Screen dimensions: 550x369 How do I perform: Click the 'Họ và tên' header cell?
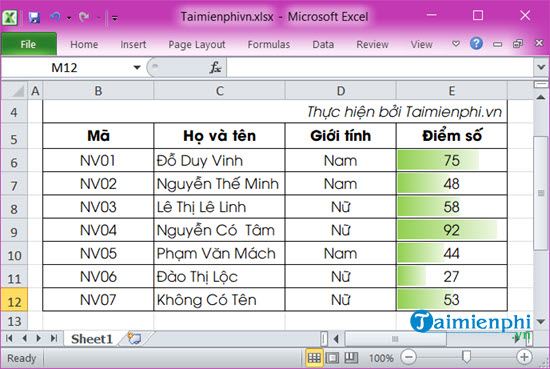point(220,136)
